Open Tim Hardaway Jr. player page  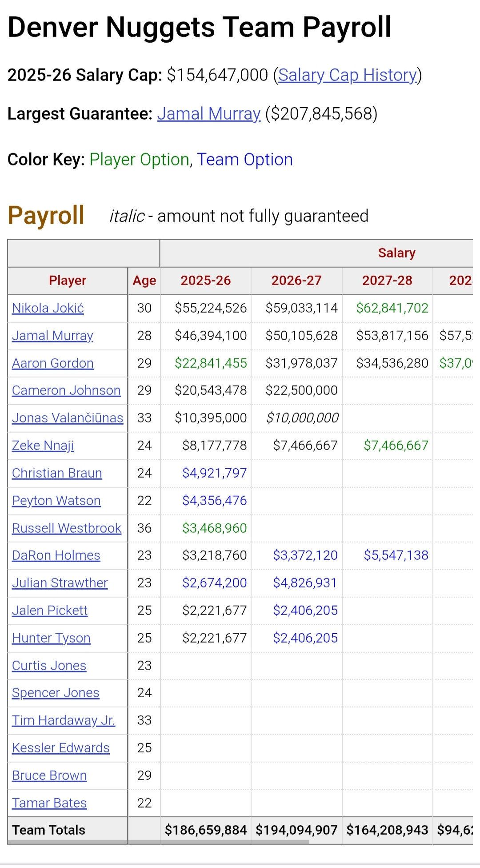64,720
